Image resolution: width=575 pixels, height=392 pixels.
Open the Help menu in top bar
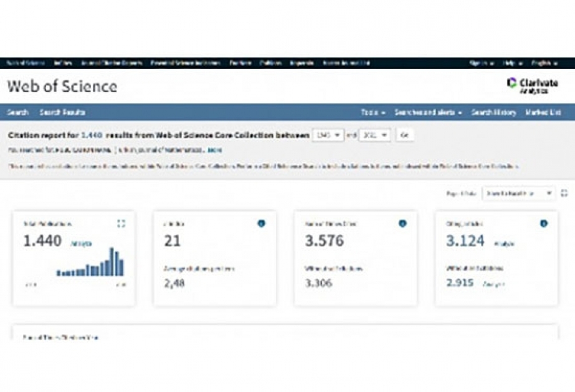[x=512, y=63]
